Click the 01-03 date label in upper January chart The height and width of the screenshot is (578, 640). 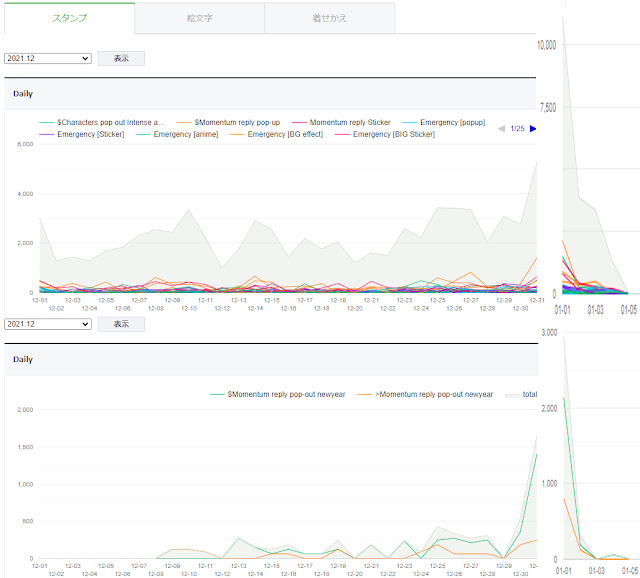(596, 310)
